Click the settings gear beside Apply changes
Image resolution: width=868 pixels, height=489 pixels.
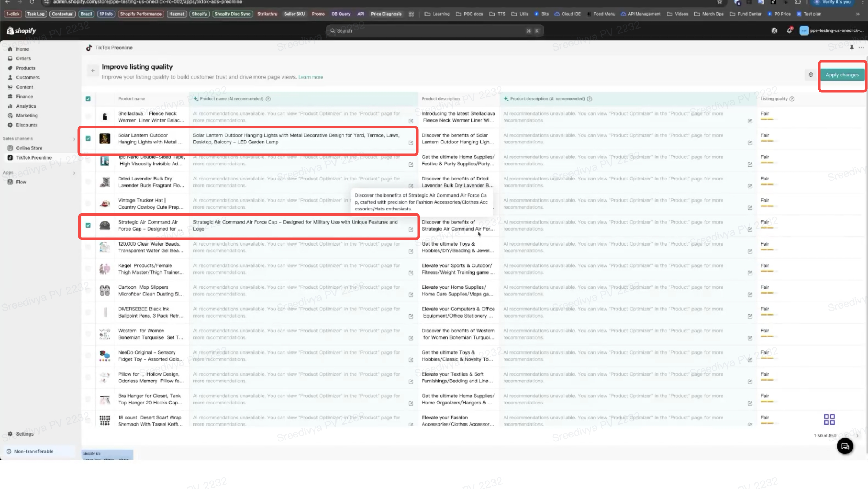811,75
